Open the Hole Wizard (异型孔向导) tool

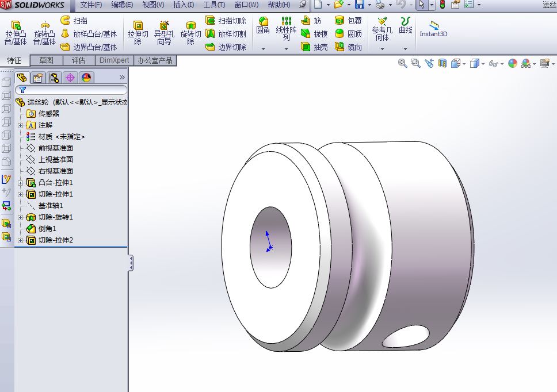164,33
